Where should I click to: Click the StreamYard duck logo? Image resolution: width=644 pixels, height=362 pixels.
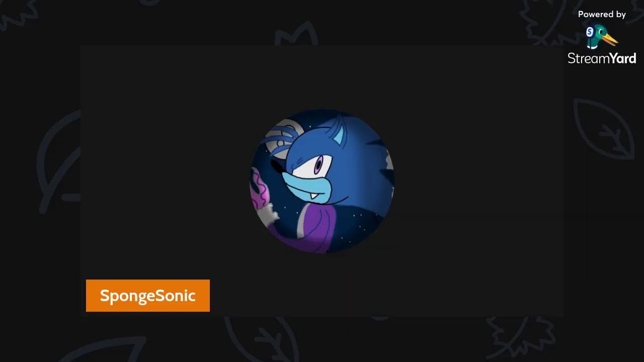tap(602, 36)
